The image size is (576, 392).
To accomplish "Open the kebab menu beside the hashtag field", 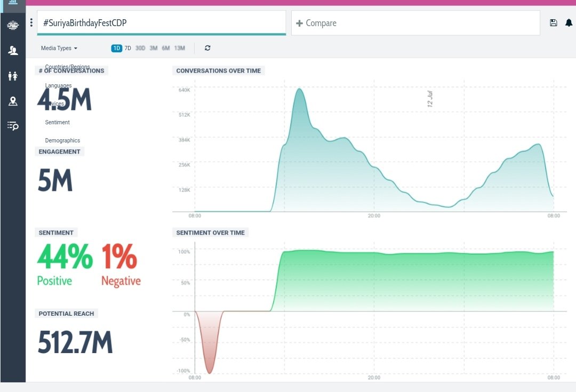I will pos(31,22).
